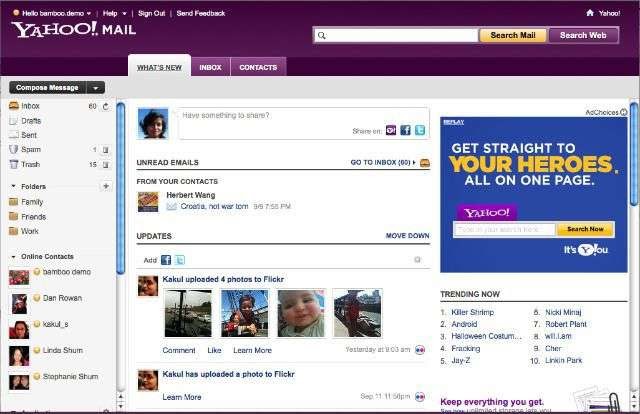
Task: Click inbox tray icon beside Go To Inbox
Action: (425, 162)
